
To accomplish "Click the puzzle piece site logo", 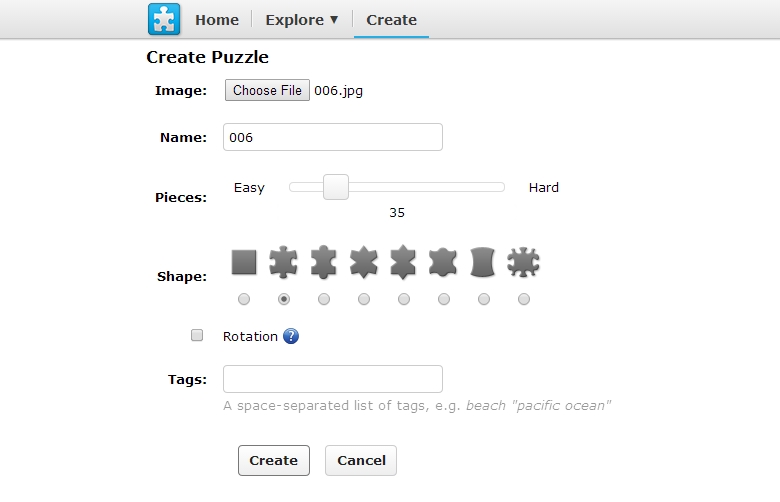I will click(x=163, y=20).
